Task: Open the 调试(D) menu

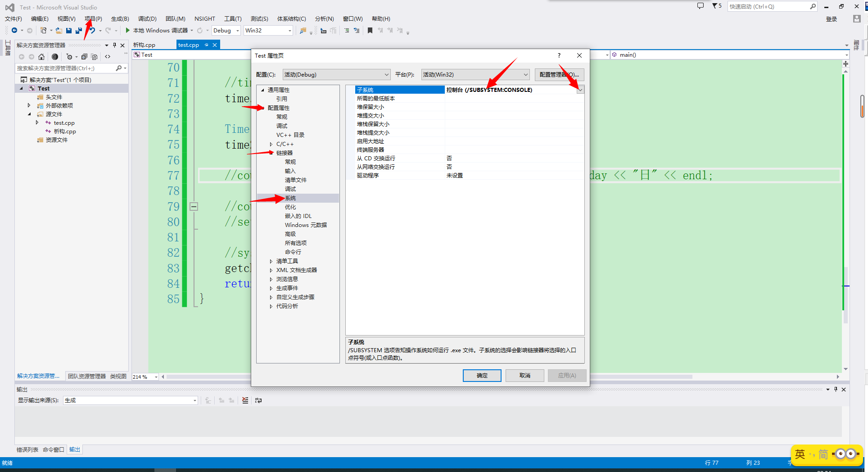Action: point(147,18)
